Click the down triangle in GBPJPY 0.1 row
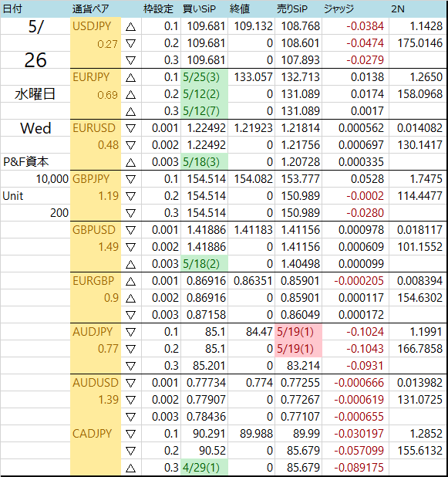Screen dimensions: 448x477 [x=130, y=180]
